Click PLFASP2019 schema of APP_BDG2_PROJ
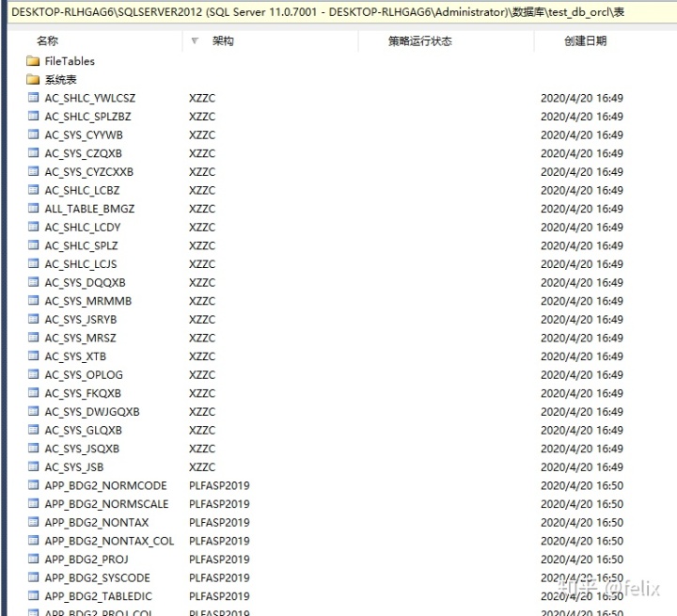Screen dimensions: 677x616 219,560
